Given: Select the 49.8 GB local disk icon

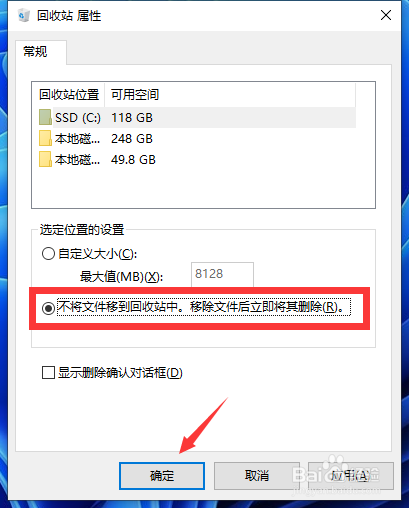Looking at the screenshot, I should pos(45,159).
